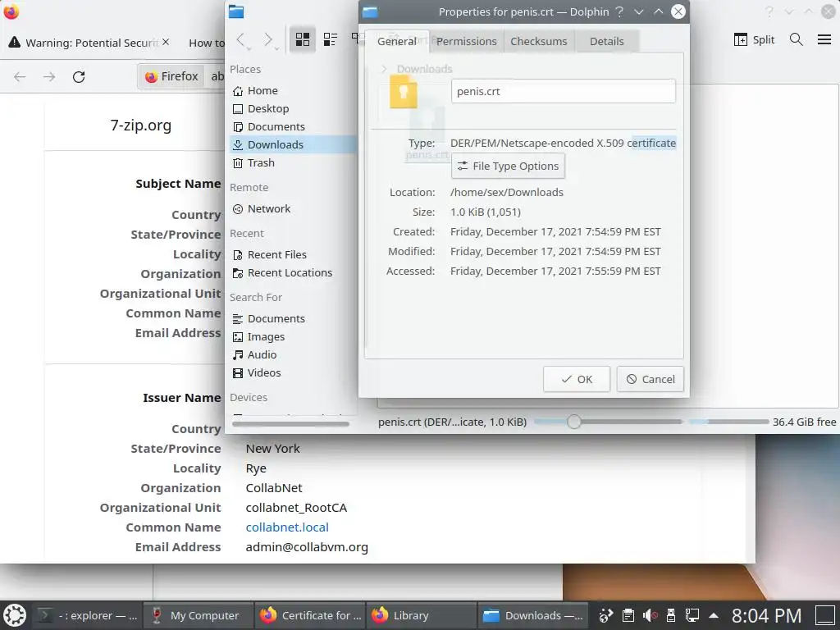Open File Type Options
The height and width of the screenshot is (630, 840).
pyautogui.click(x=508, y=166)
